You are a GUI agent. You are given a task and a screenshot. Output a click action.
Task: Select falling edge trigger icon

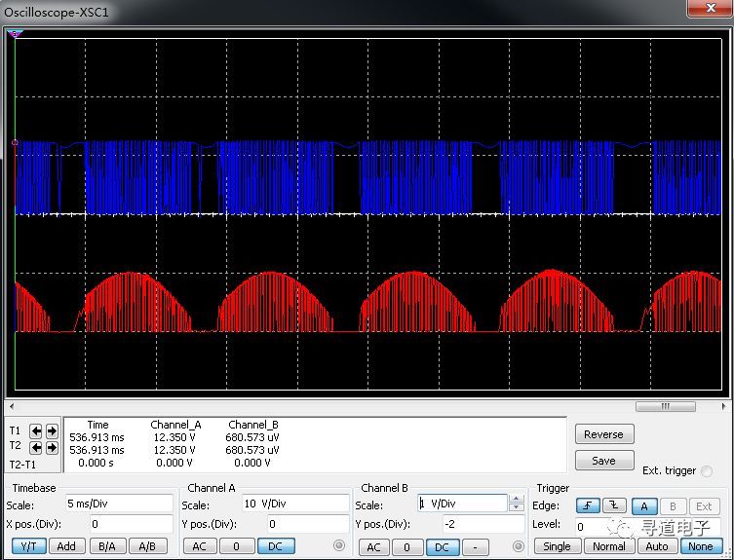[615, 505]
